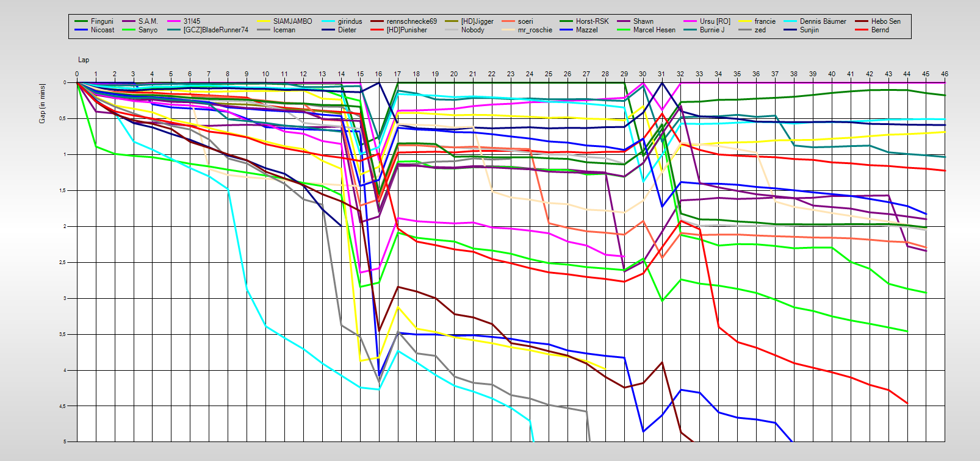Click lap 16 on the lap axis
The height and width of the screenshot is (461, 980).
tap(378, 74)
